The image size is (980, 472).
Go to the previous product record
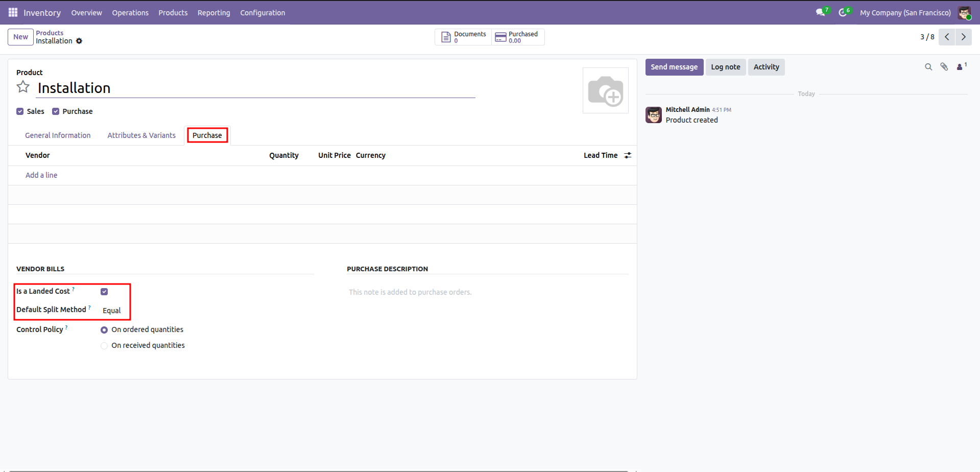[947, 37]
